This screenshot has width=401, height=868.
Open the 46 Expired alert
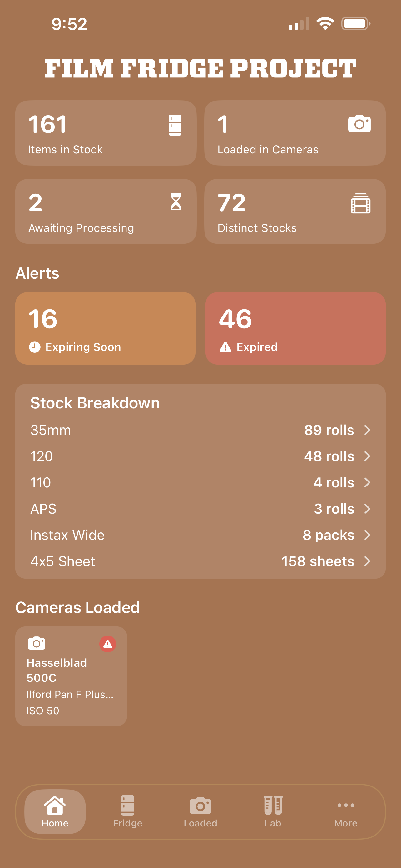coord(295,328)
